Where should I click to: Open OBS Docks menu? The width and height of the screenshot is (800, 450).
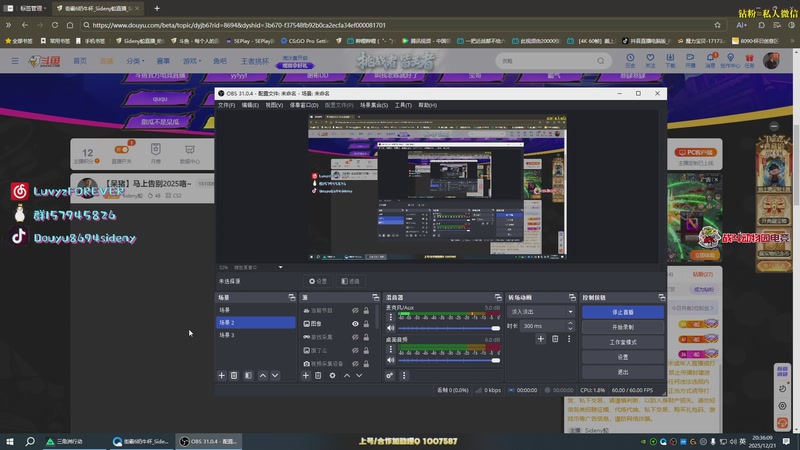pos(304,105)
